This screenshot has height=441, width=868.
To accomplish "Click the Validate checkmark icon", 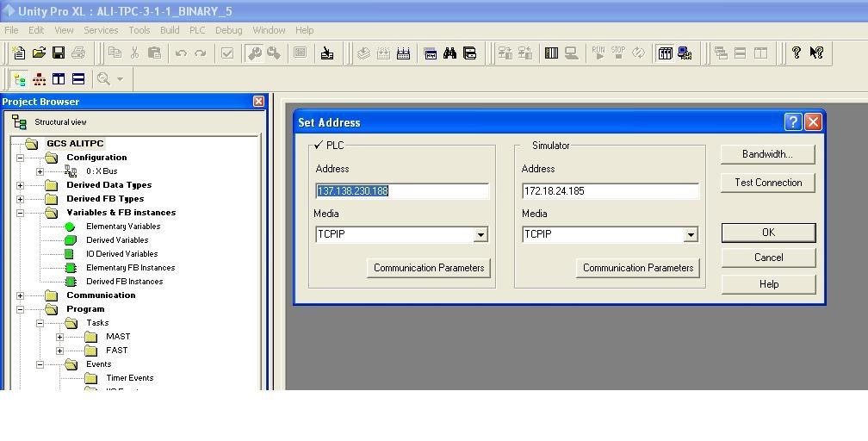I will (x=227, y=53).
